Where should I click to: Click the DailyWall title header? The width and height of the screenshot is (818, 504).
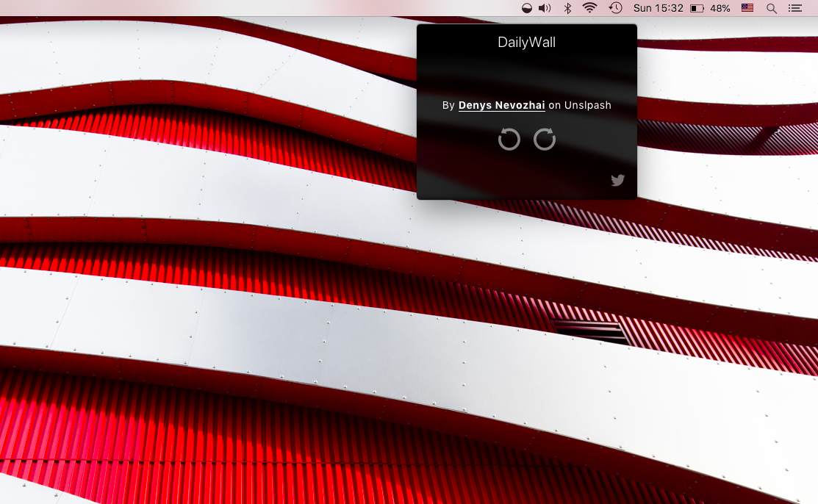526,43
